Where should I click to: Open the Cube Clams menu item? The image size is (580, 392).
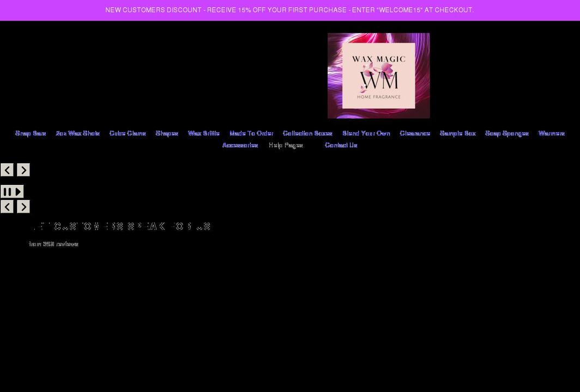128,133
